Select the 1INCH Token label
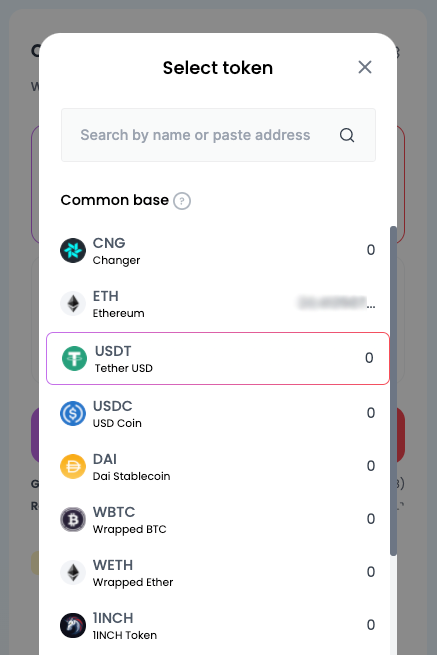This screenshot has height=655, width=437. [x=125, y=635]
